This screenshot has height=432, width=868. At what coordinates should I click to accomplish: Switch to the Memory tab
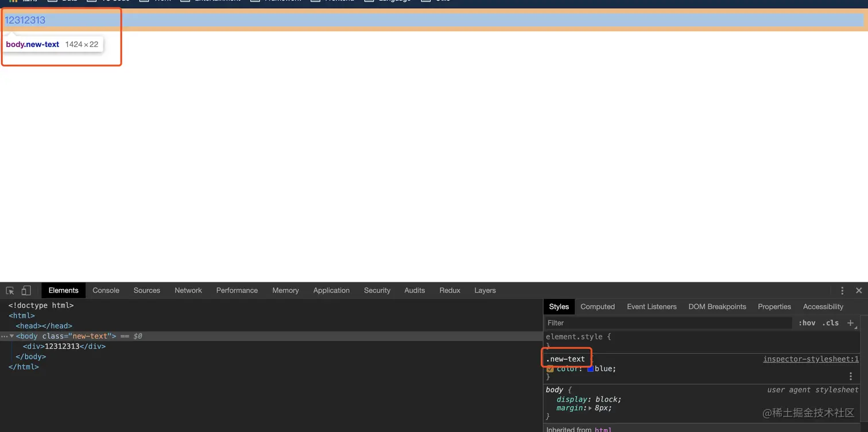click(x=286, y=290)
